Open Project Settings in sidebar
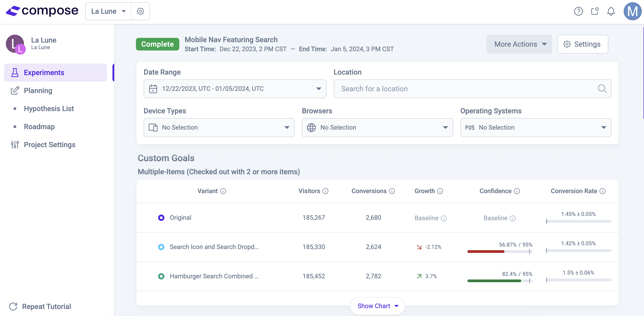The width and height of the screenshot is (644, 316). (x=49, y=144)
